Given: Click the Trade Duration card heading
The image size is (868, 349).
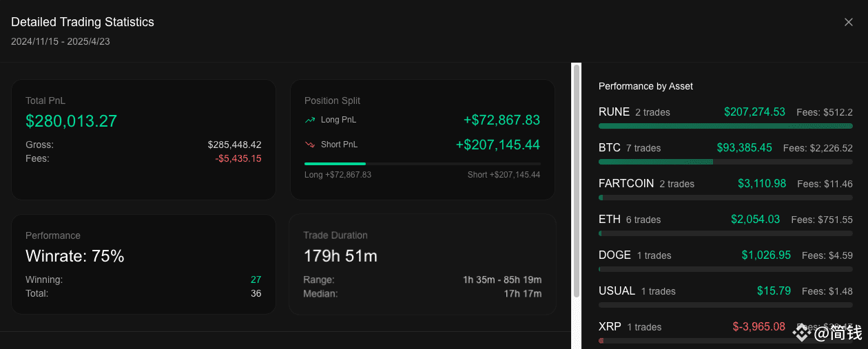Looking at the screenshot, I should click(x=335, y=235).
